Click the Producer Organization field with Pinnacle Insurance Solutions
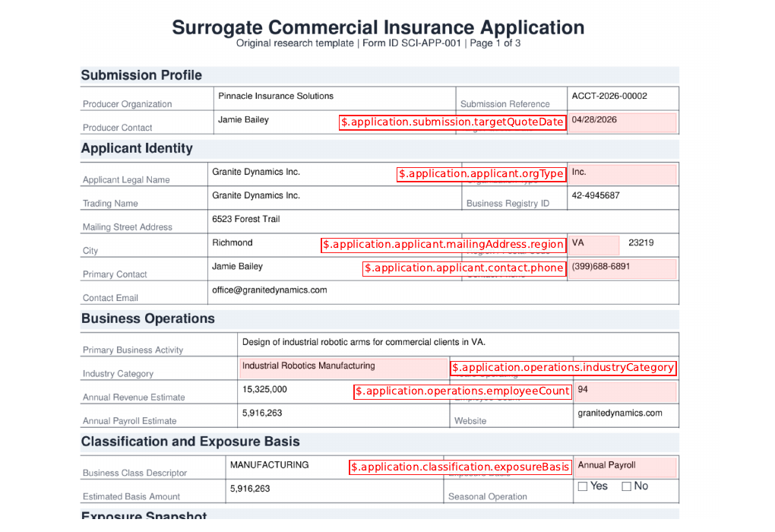775x532 pixels. point(334,98)
